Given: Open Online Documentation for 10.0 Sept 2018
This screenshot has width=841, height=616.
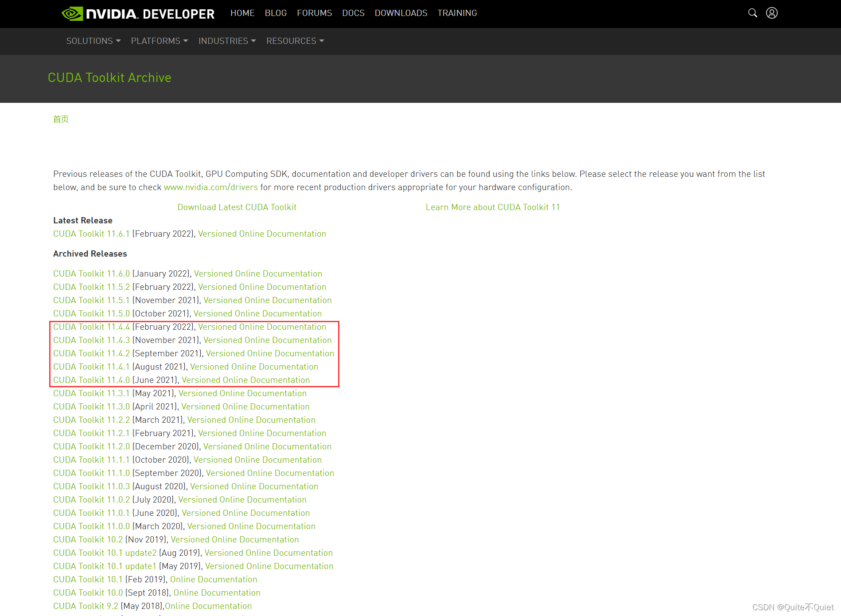Looking at the screenshot, I should (x=217, y=593).
